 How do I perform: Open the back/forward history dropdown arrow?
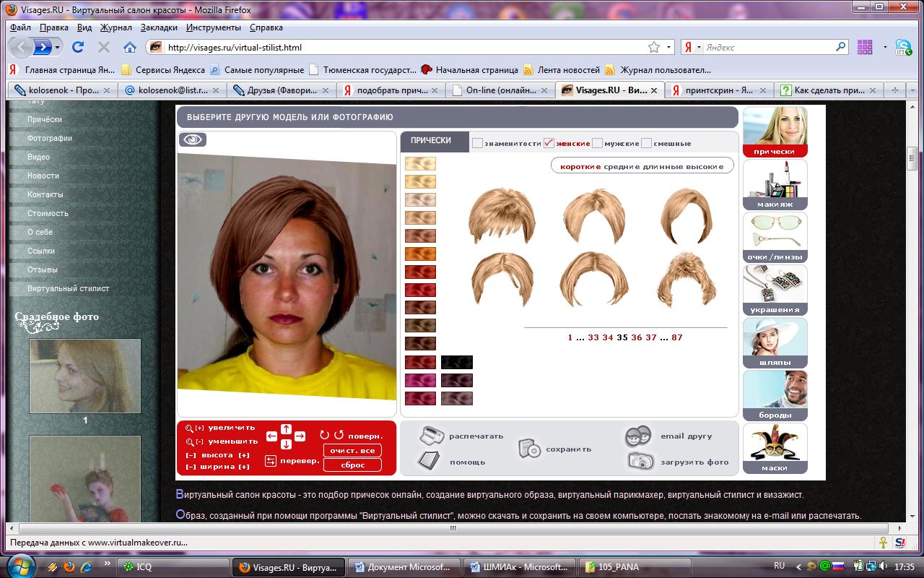point(58,47)
